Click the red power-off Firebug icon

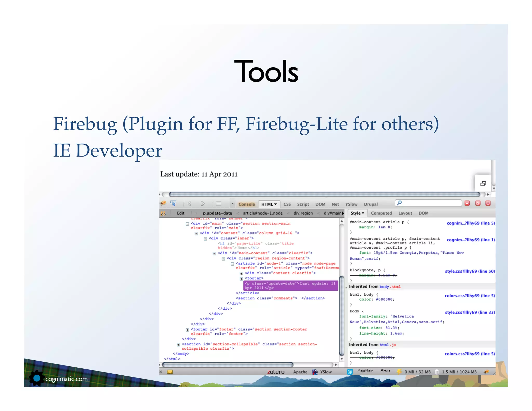coord(488,203)
